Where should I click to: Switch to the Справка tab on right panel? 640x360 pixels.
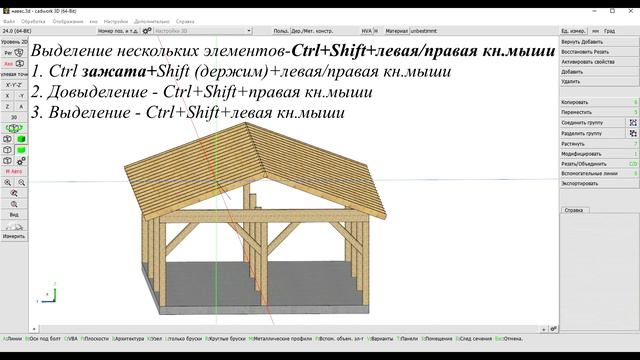tap(574, 210)
